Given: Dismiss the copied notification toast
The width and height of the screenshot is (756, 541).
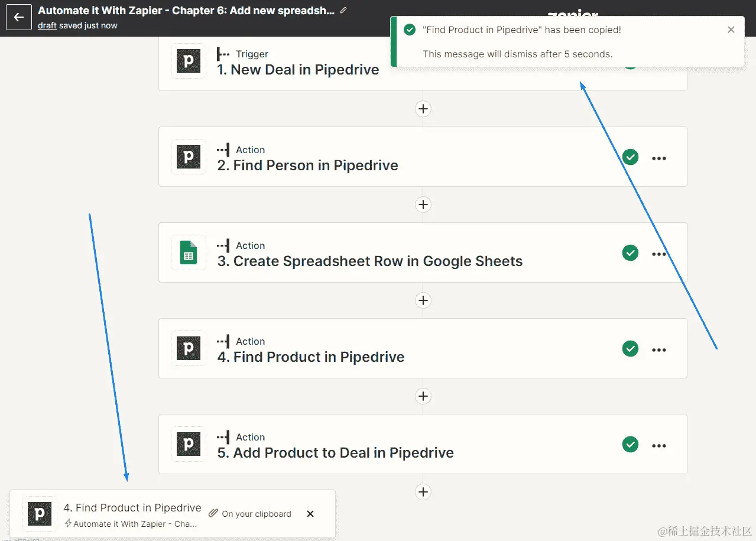Looking at the screenshot, I should 731,30.
